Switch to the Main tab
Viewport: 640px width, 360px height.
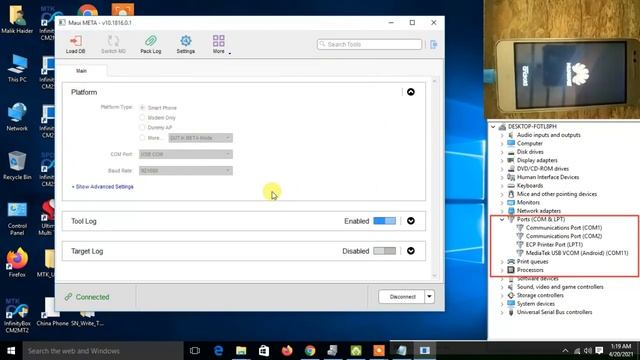(81, 71)
